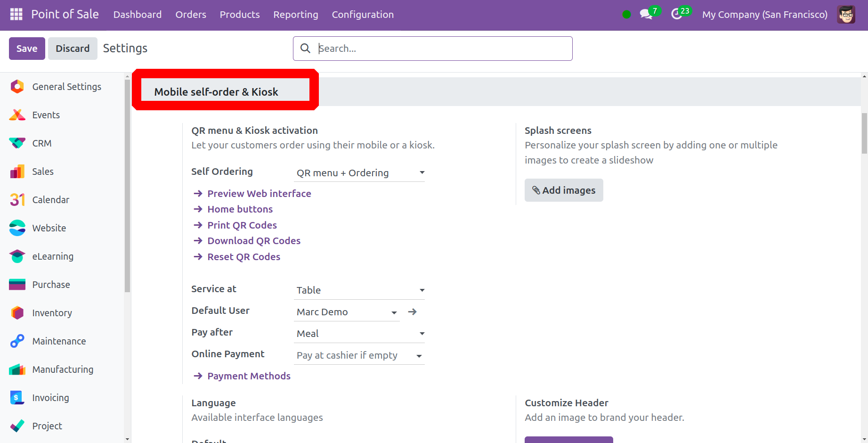The image size is (868, 443).
Task: Select the Inventory sidebar icon
Action: [17, 313]
